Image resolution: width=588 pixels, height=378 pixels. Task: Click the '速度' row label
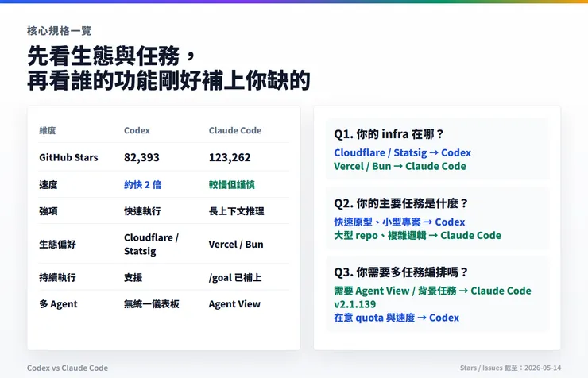point(48,185)
